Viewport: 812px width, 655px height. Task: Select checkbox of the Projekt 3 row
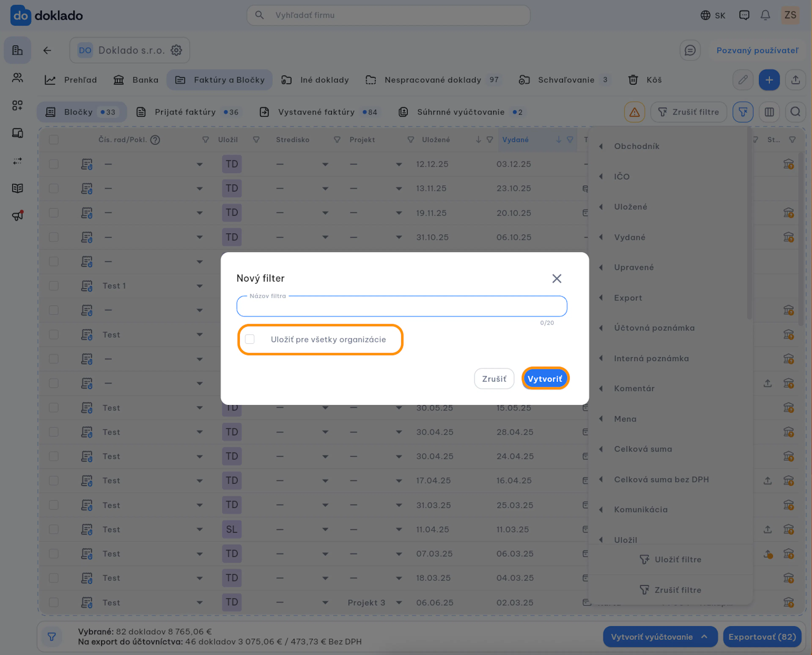pyautogui.click(x=53, y=602)
